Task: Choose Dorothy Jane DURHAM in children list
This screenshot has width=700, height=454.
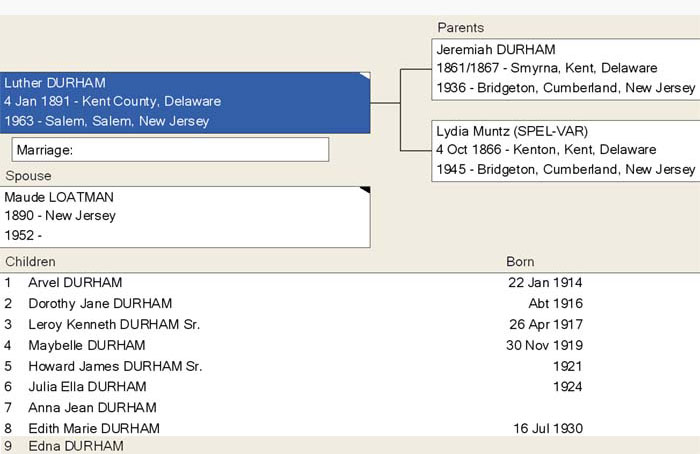Action: (x=100, y=304)
